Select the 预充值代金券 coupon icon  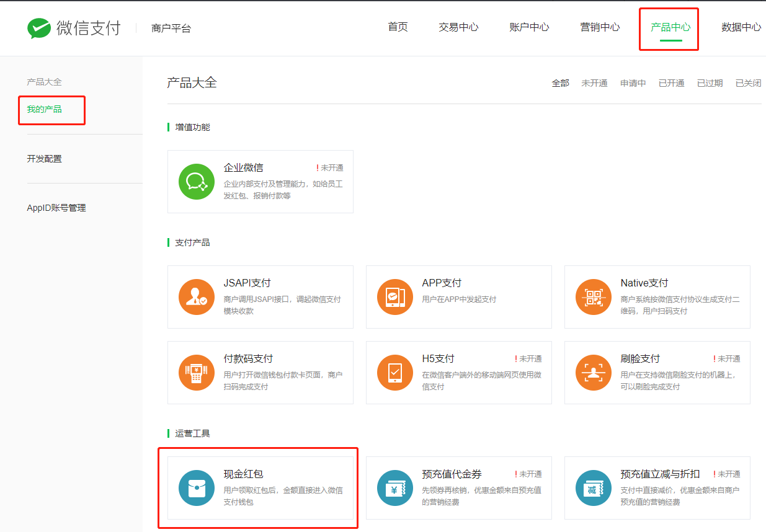tap(395, 488)
